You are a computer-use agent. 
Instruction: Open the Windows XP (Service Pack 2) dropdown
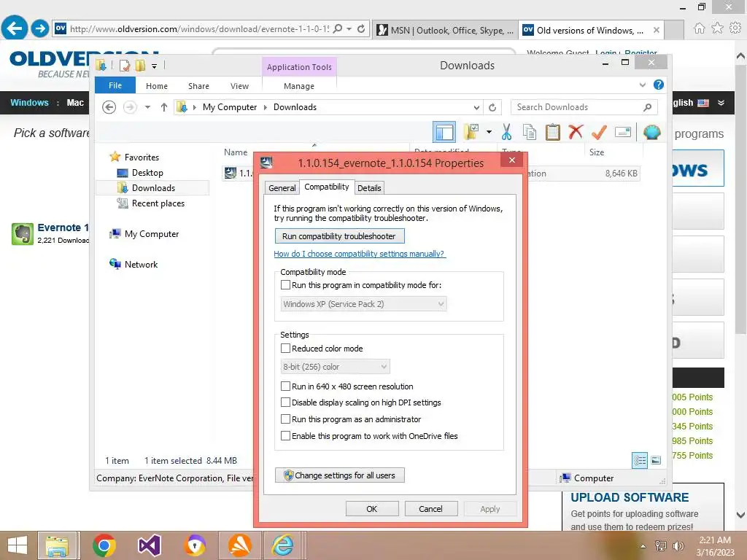pyautogui.click(x=363, y=304)
